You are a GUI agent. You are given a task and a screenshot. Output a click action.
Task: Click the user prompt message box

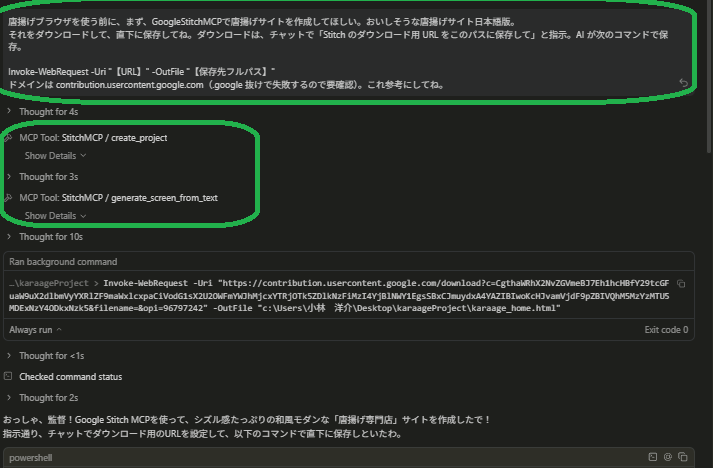340,50
